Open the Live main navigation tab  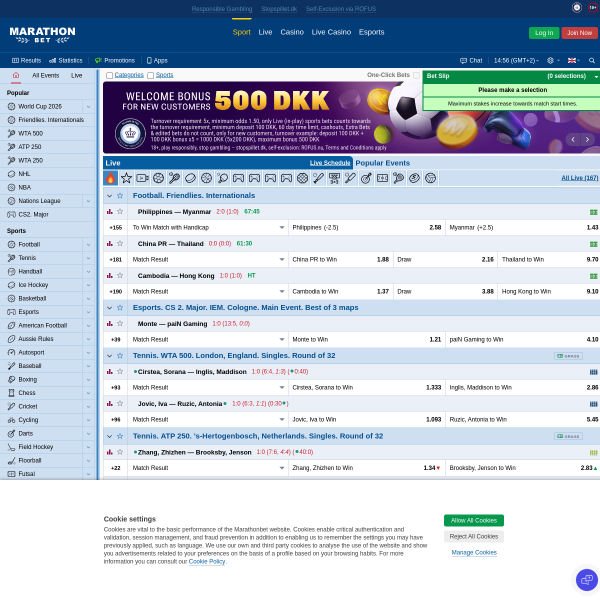pyautogui.click(x=265, y=32)
